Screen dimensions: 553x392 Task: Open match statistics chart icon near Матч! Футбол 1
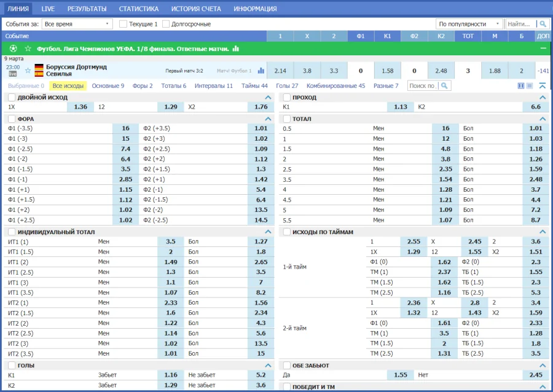[x=261, y=71]
